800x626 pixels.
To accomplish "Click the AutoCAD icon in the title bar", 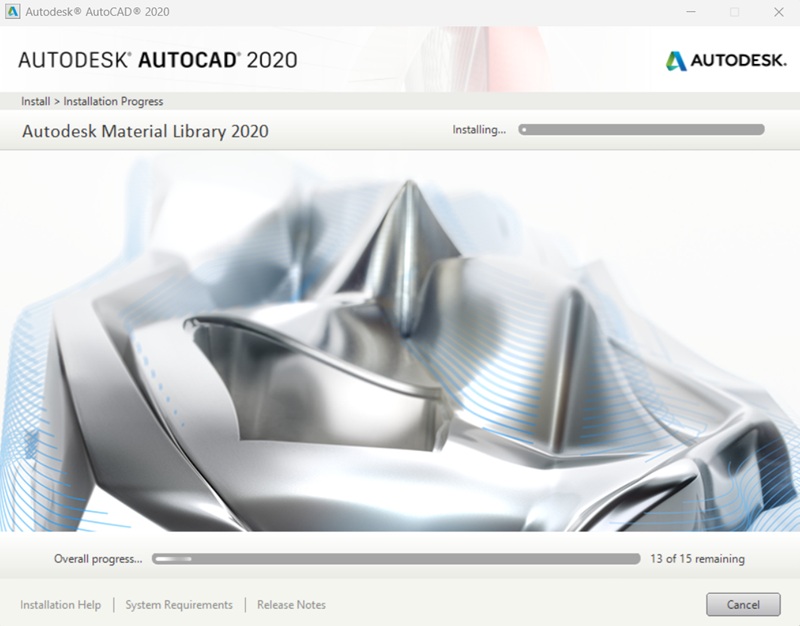I will [12, 13].
